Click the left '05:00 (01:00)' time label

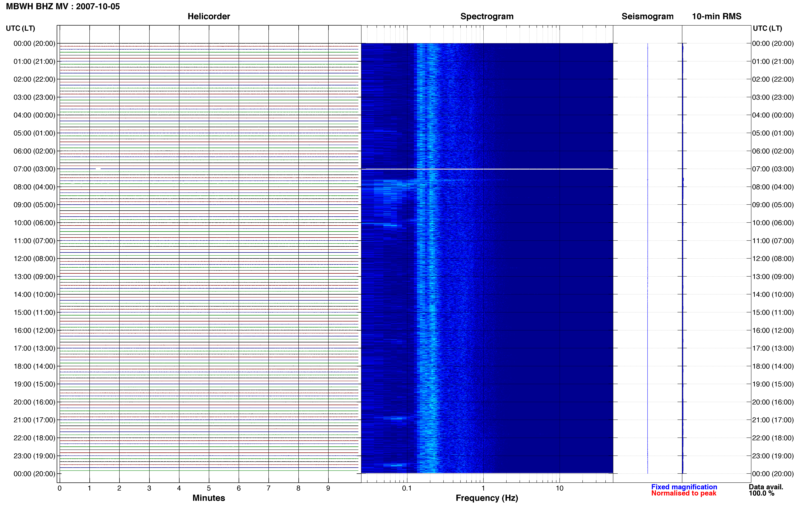34,133
